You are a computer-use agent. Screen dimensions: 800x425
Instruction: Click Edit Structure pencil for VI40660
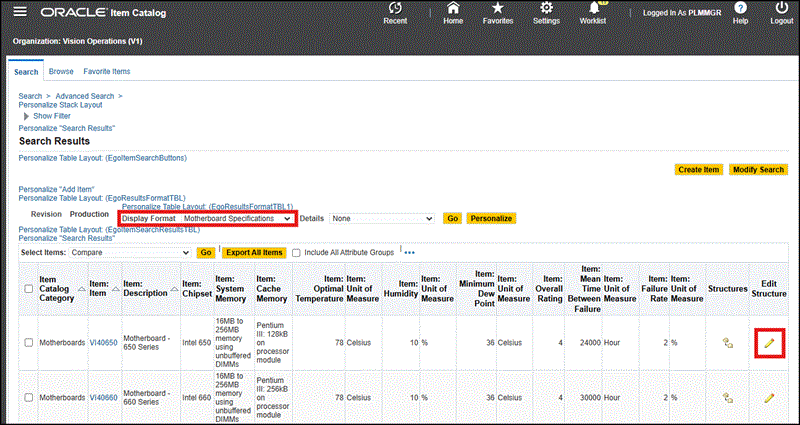click(x=769, y=397)
